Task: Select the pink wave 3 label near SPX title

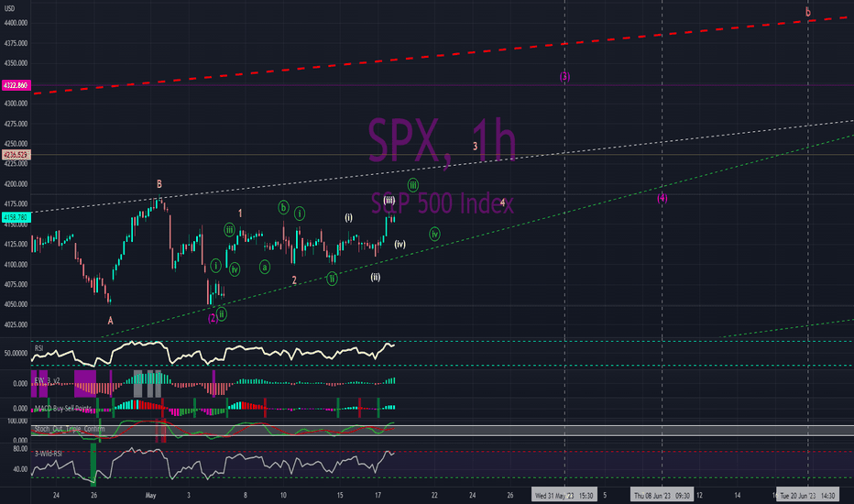Action: pos(475,146)
